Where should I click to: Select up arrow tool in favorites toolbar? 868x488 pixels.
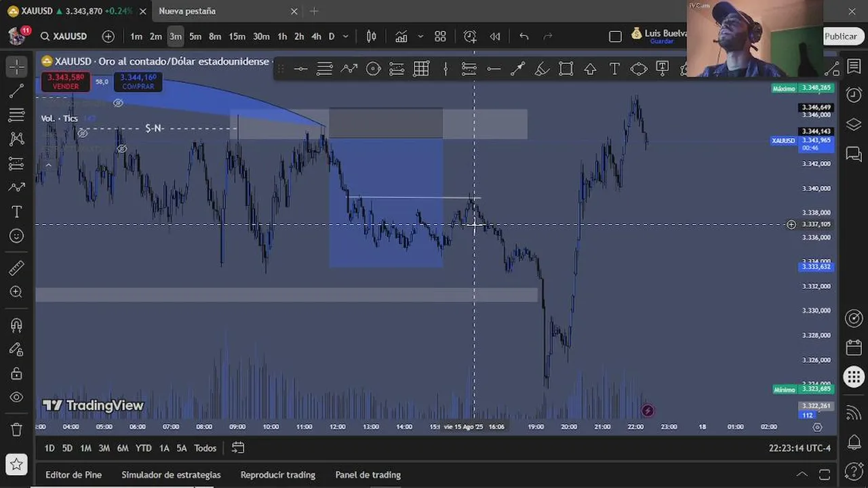click(590, 68)
